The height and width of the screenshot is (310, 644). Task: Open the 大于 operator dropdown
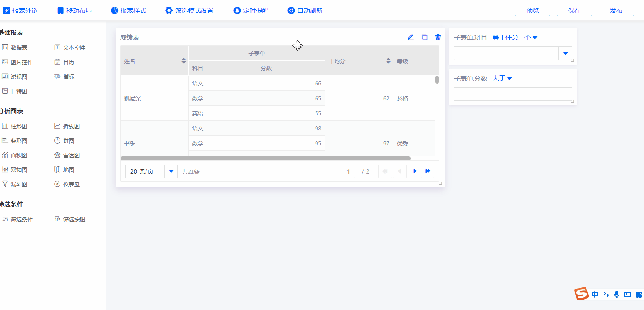[502, 78]
